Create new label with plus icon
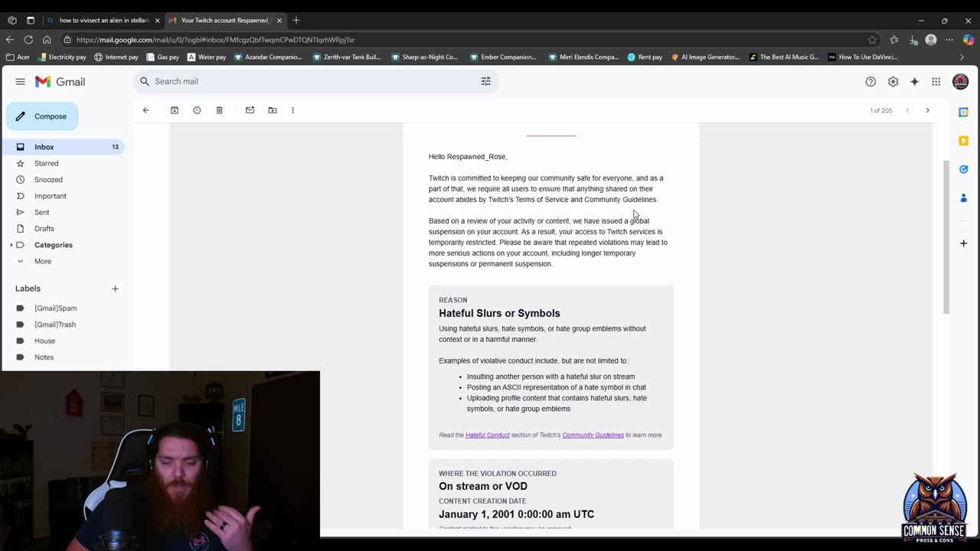The height and width of the screenshot is (551, 980). point(115,289)
